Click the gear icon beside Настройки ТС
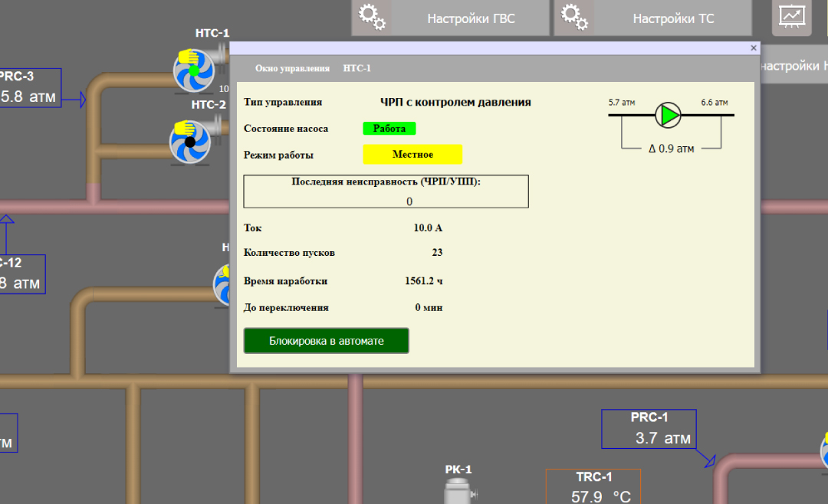This screenshot has width=828, height=504. point(574,18)
